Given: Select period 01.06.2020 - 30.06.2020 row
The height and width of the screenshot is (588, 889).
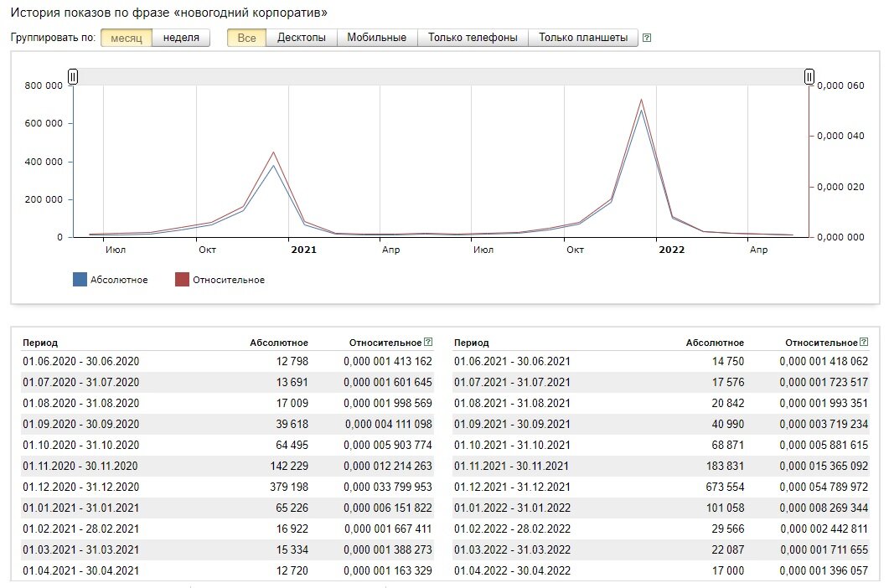Looking at the screenshot, I should coord(227,361).
